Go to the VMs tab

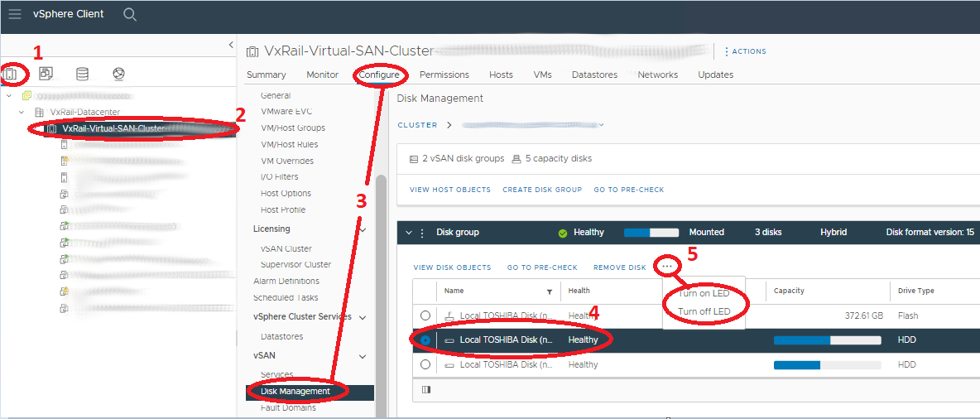(x=542, y=75)
